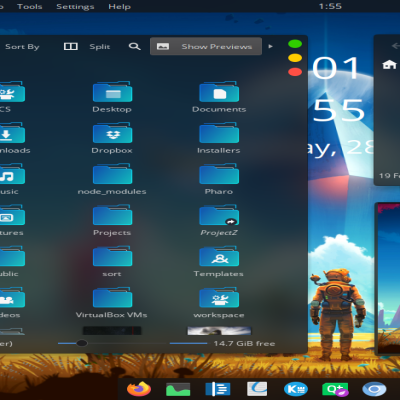The height and width of the screenshot is (400, 400).
Task: Click the node_modules folder label
Action: click(x=112, y=192)
